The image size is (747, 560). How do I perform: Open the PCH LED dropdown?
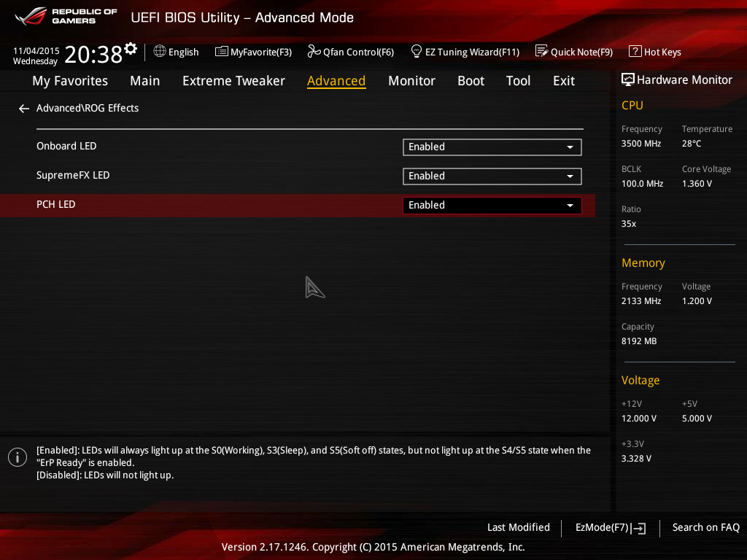(492, 205)
